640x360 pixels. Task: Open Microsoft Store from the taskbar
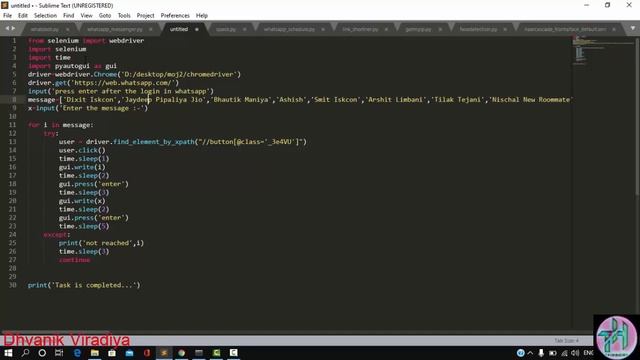112,353
